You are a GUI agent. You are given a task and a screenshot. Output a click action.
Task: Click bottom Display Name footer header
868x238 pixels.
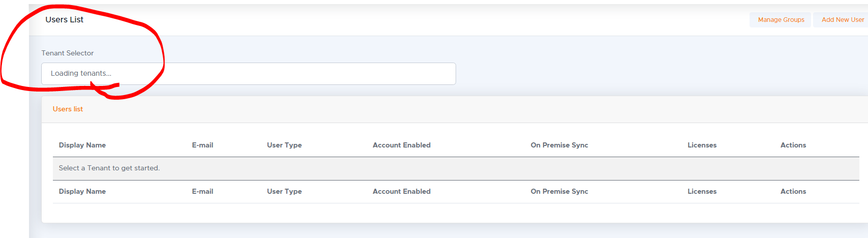click(x=82, y=191)
